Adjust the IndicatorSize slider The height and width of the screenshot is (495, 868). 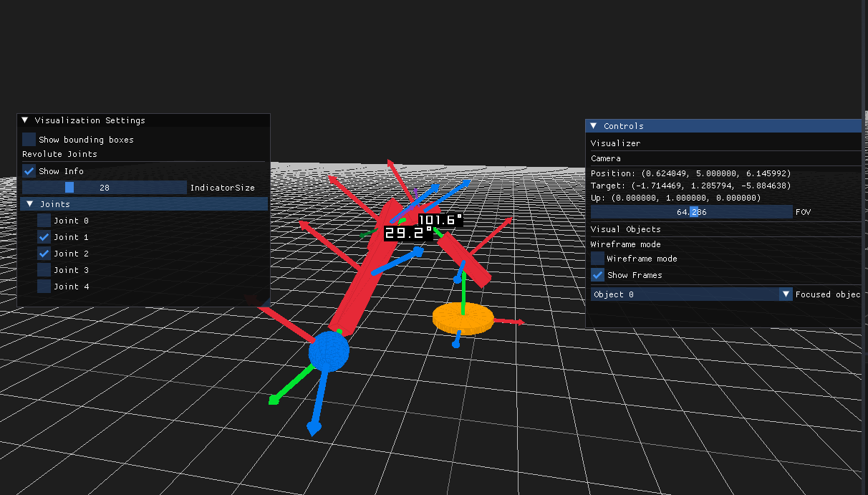(x=105, y=188)
